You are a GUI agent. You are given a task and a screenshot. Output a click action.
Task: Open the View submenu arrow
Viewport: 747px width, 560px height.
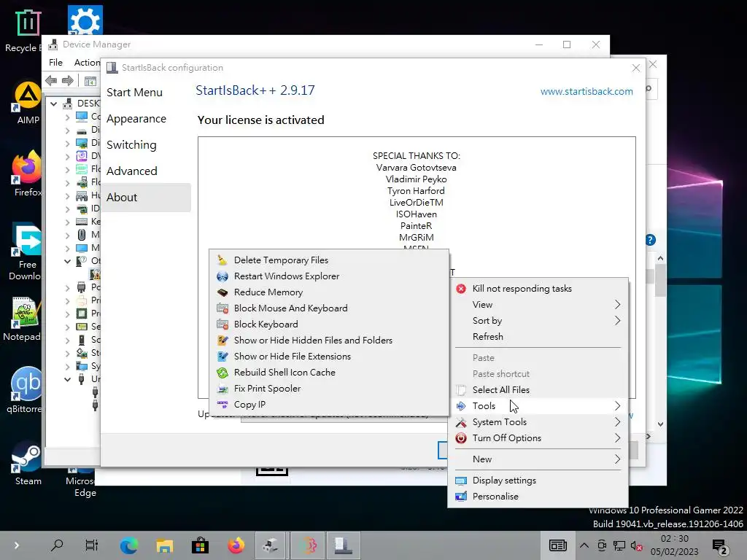[617, 304]
